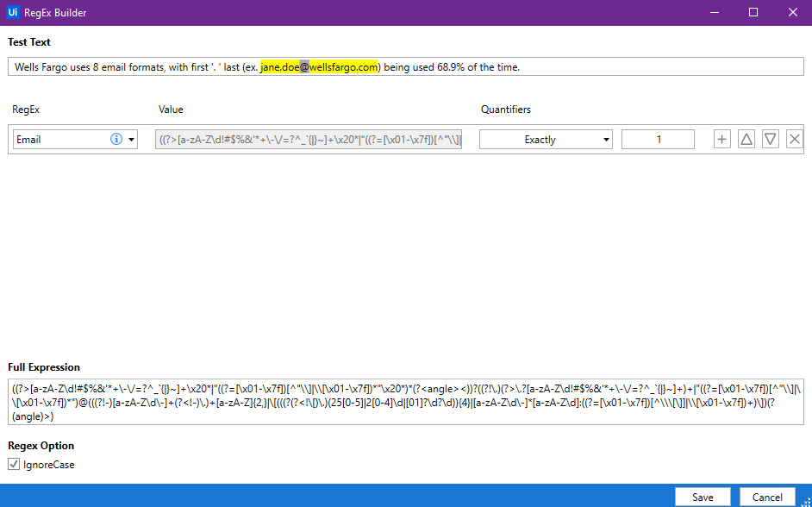Viewport: 812px width, 507px height.
Task: Click the UiPath logo icon in the title bar
Action: coord(13,12)
